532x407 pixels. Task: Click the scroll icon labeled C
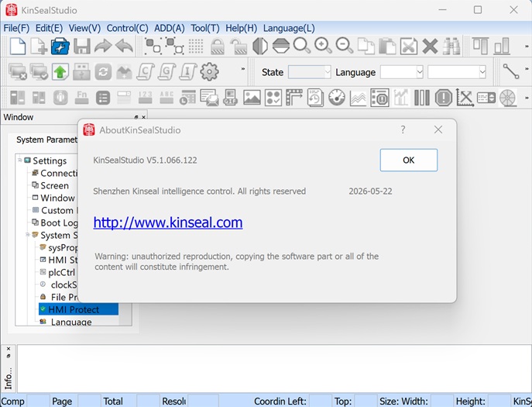146,71
